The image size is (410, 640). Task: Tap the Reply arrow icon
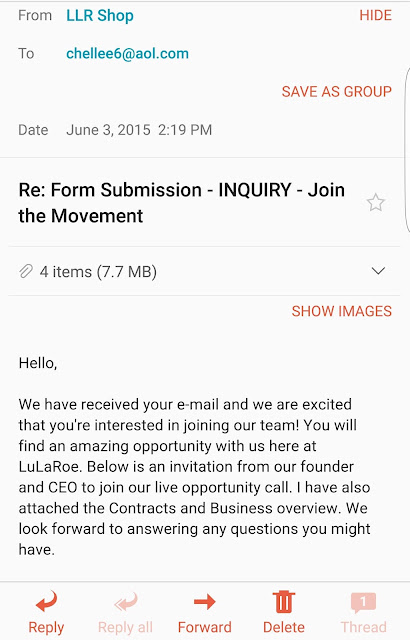point(46,601)
